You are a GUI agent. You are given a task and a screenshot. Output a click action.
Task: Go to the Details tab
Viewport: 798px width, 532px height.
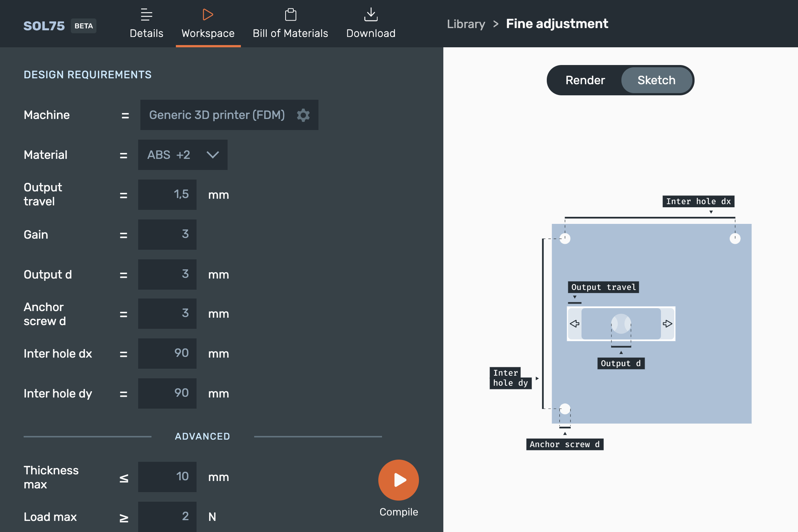pos(146,33)
